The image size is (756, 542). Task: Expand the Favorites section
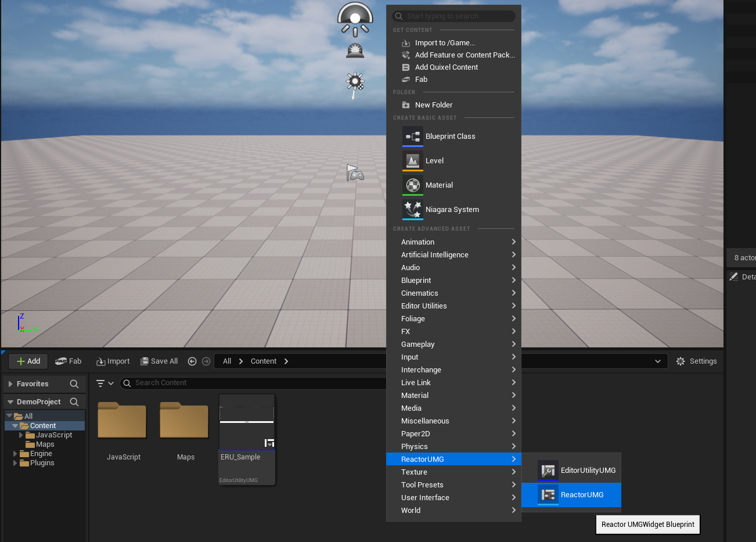coord(10,384)
